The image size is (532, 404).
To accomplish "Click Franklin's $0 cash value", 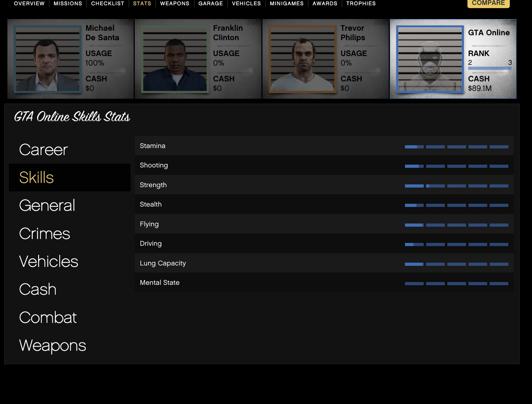I will [217, 88].
